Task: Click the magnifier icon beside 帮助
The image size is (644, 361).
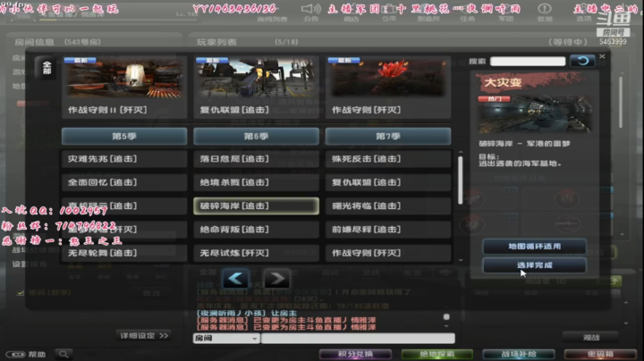Action: pos(64,354)
